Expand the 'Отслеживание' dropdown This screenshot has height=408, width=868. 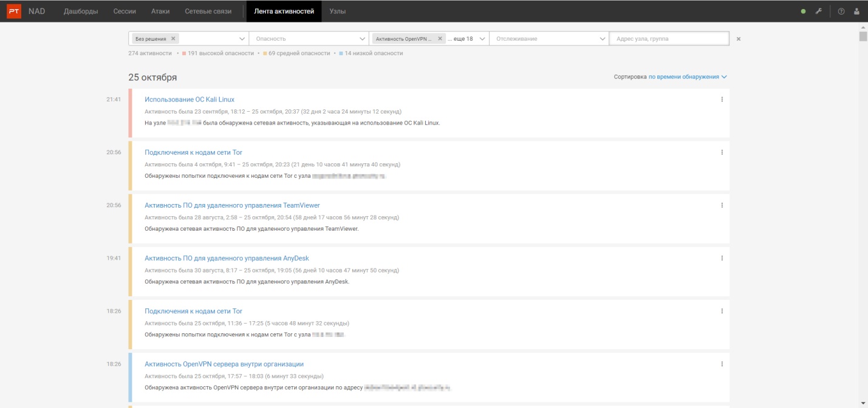click(549, 38)
